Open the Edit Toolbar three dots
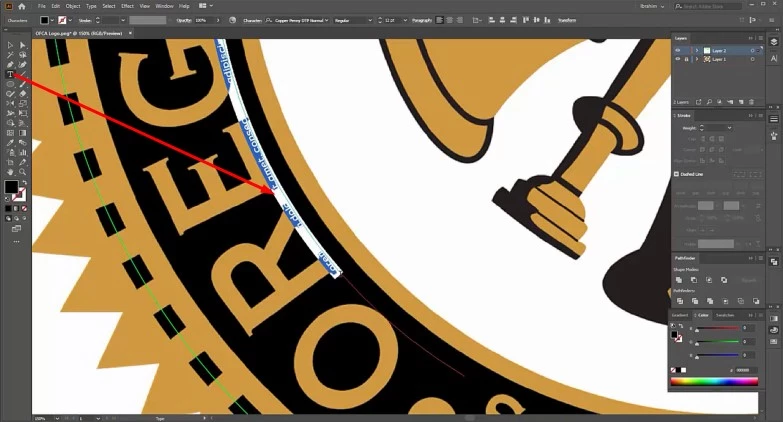This screenshot has width=783, height=422. pyautogui.click(x=16, y=241)
